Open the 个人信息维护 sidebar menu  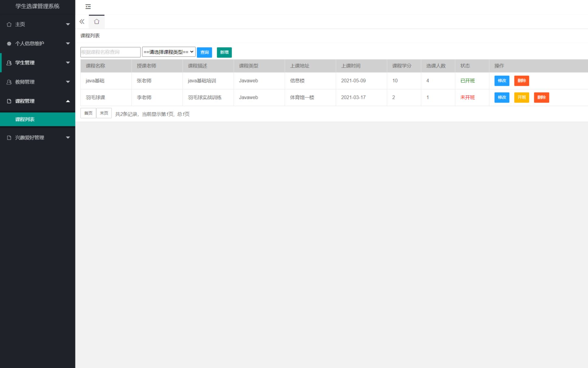click(x=38, y=44)
